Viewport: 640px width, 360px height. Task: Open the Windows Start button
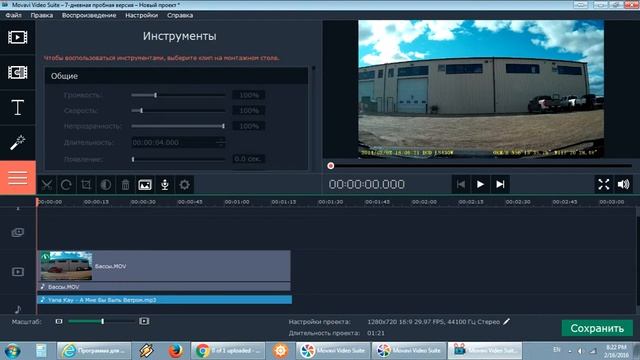click(13, 351)
